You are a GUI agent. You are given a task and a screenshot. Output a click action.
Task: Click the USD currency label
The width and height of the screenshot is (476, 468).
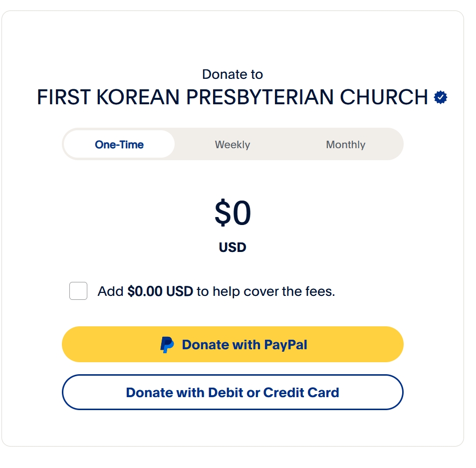pos(233,247)
